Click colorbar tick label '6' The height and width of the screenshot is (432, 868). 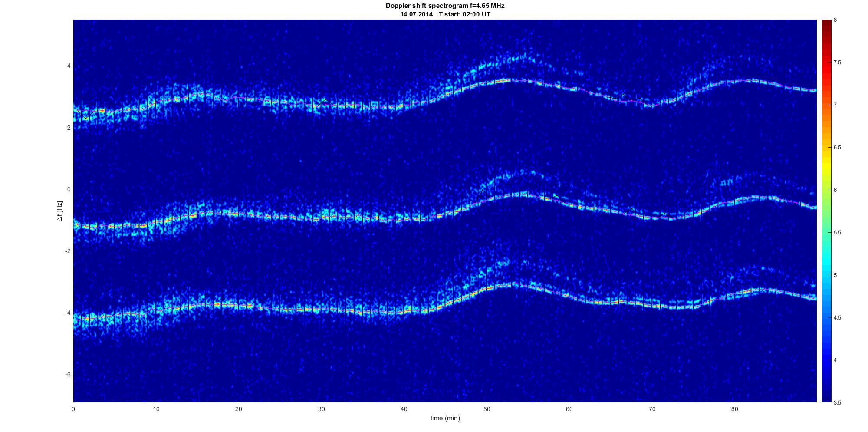[x=835, y=190]
